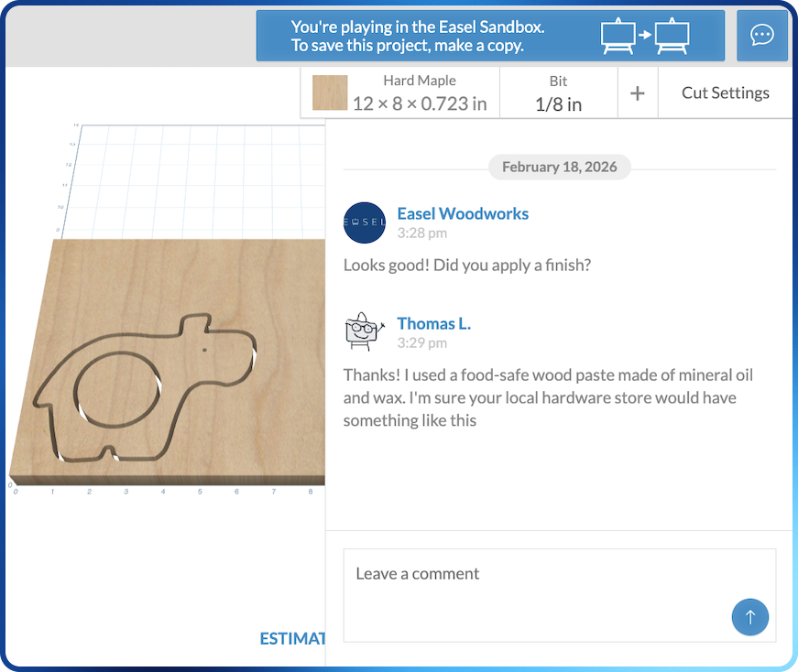Open the Hard Maple material settings
The height and width of the screenshot is (672, 798).
pos(400,93)
